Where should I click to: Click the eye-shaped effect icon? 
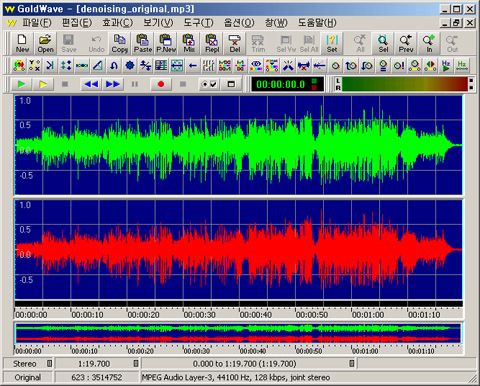[x=256, y=66]
